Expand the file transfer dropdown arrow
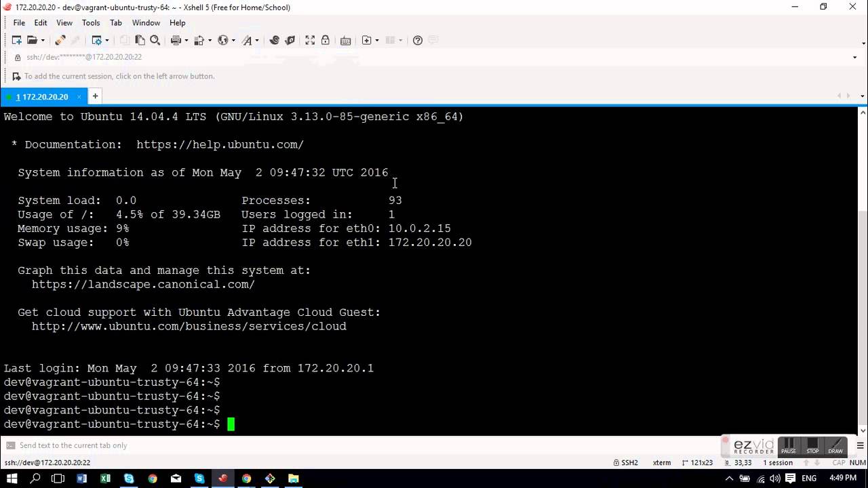This screenshot has width=868, height=488. click(x=210, y=41)
